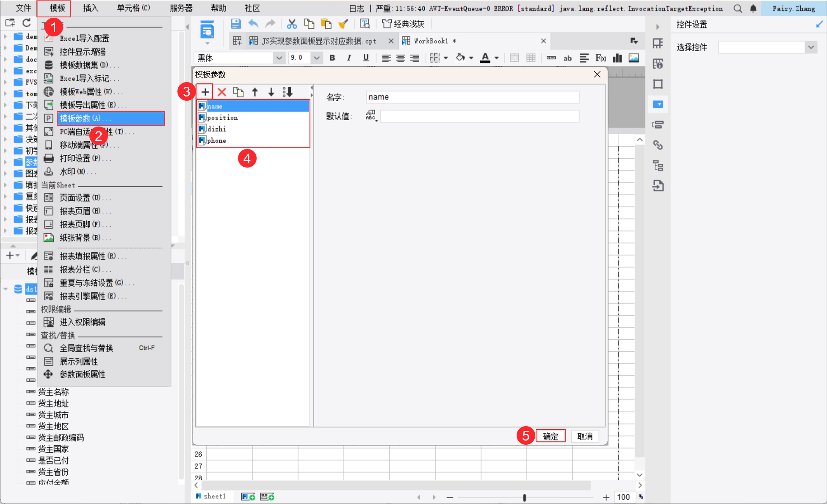Screen dimensions: 827x504
Task: Click the add parameter plus icon
Action: [x=205, y=92]
